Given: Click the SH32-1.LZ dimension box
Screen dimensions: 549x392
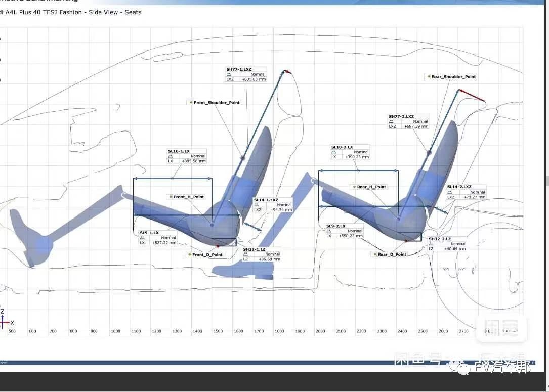Looking at the screenshot, I should pos(261,254).
